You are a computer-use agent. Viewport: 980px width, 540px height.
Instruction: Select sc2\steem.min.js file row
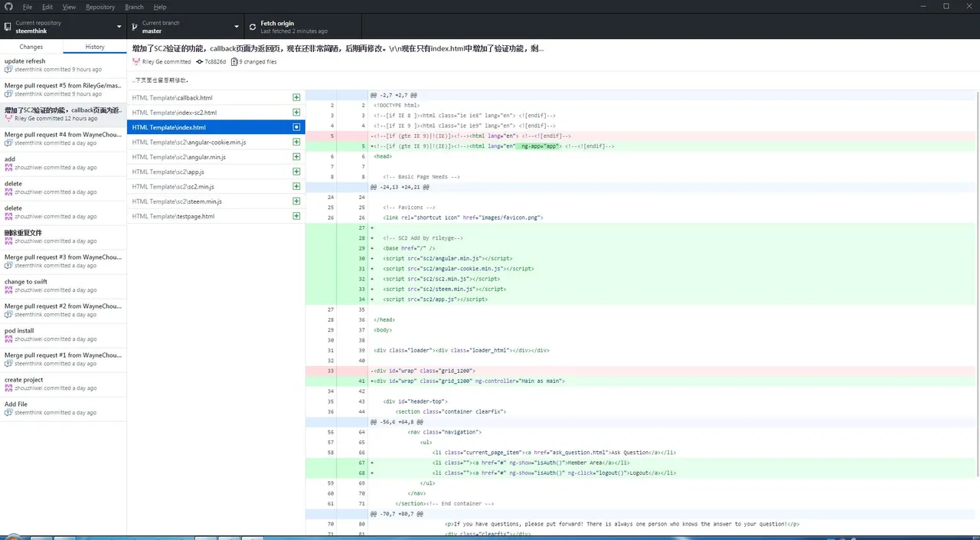pos(216,201)
